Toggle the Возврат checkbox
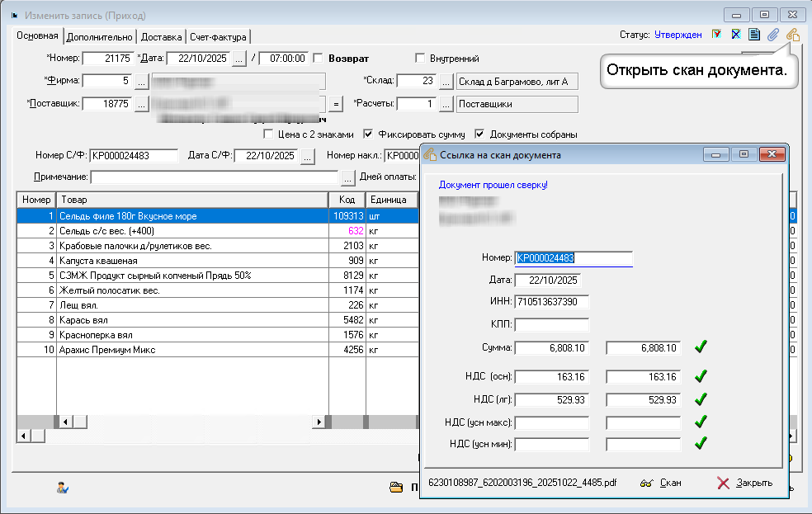 tap(318, 59)
